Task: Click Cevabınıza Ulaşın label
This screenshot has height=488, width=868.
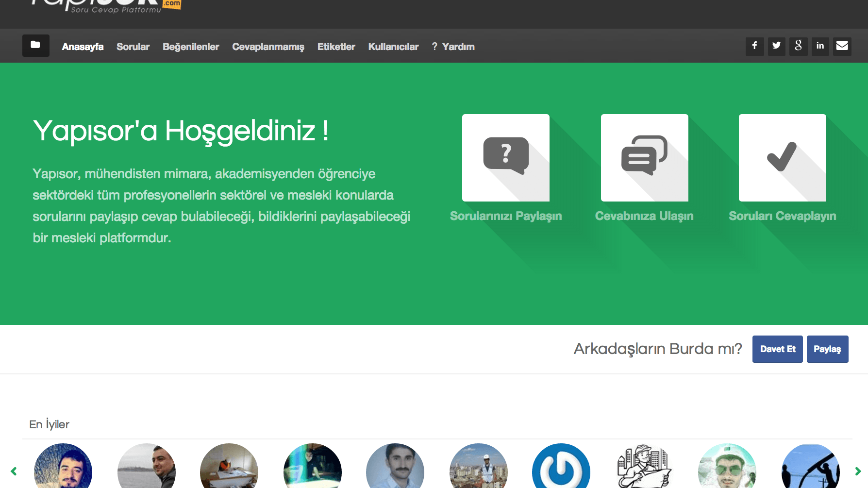Action: [x=644, y=216]
